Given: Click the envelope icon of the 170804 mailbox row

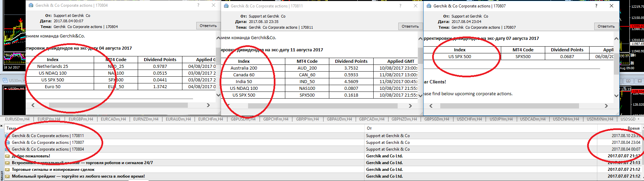Looking at the screenshot, I should click(x=7, y=149).
